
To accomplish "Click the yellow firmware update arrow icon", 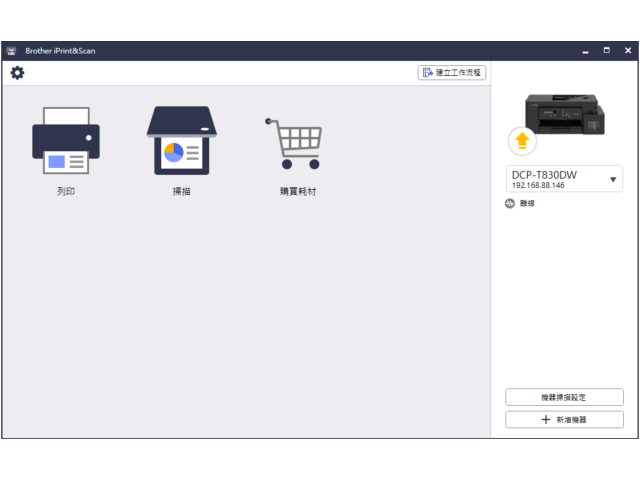I will 522,141.
